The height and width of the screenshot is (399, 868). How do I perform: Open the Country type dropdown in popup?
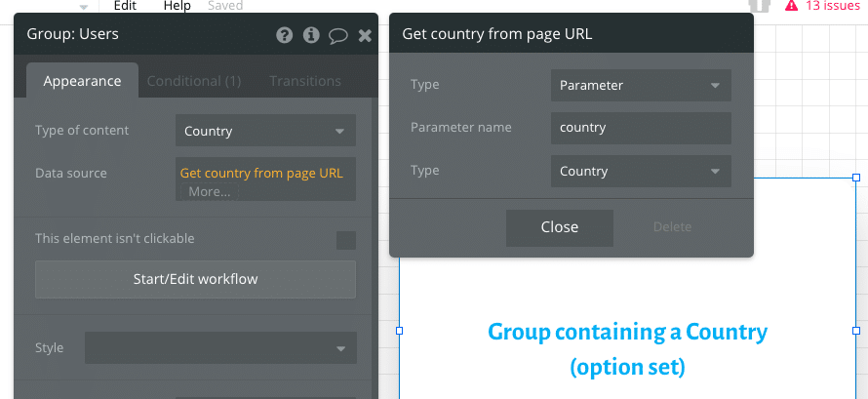point(640,172)
